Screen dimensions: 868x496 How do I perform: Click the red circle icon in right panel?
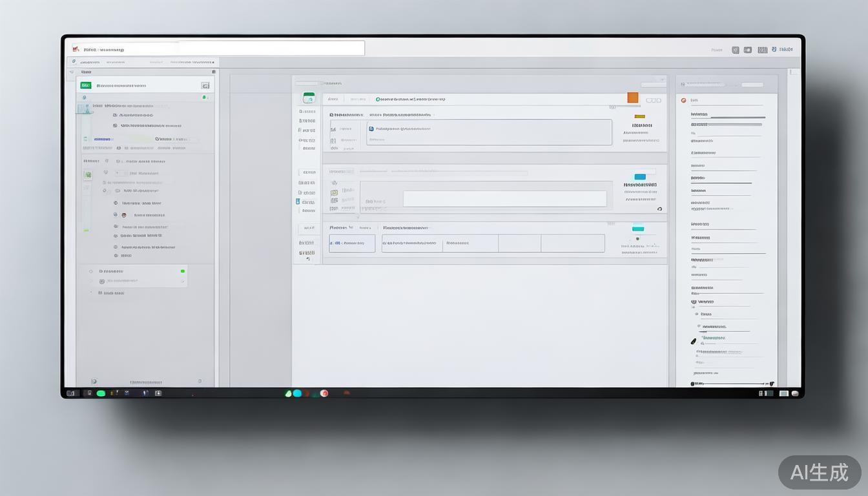683,100
